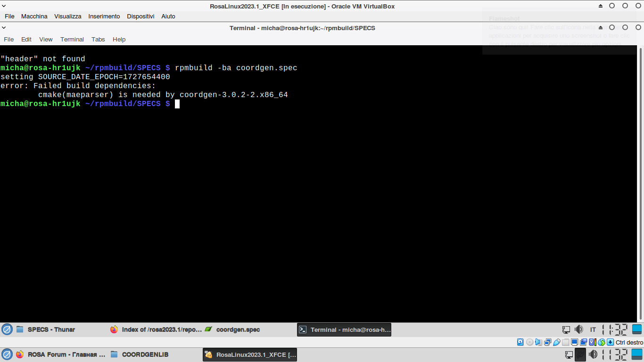
Task: Open the Flameshot tray icon on host panel
Action: click(581, 354)
